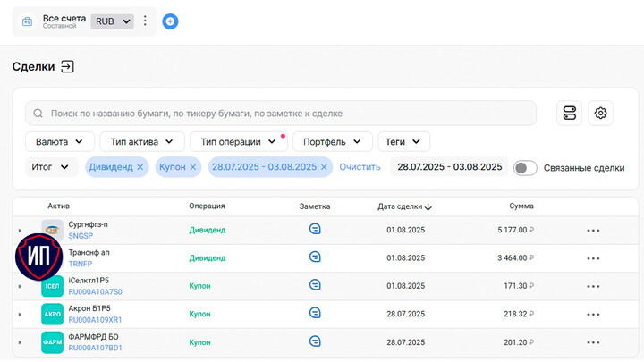Viewport: 644px width, 362px height.
Task: Click the Очистить filters link
Action: point(360,167)
